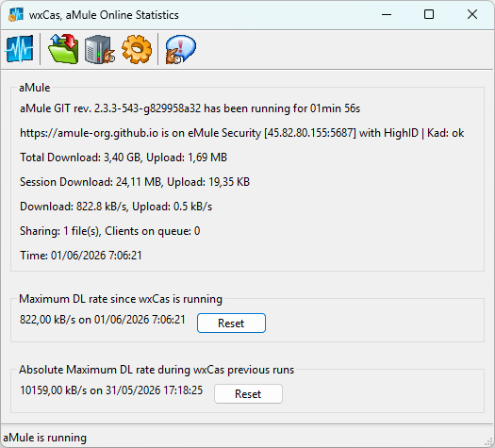495x448 pixels.
Task: Click '822,00 kB/s on 01/06/2026' value
Action: point(102,320)
